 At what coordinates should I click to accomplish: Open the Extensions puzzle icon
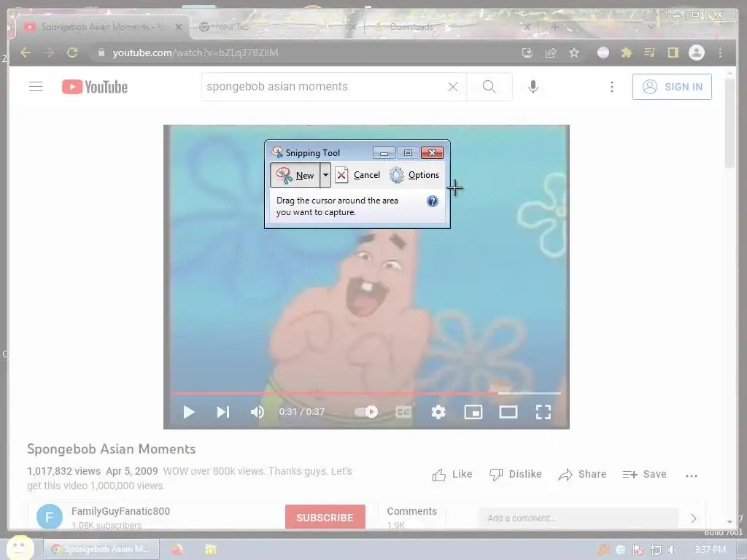(x=627, y=52)
